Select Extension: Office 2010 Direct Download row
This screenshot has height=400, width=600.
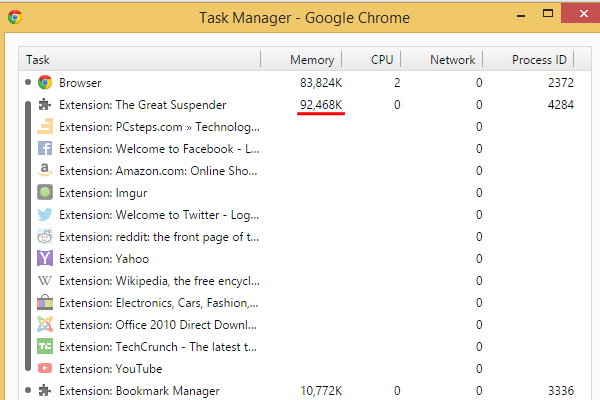tap(305, 325)
